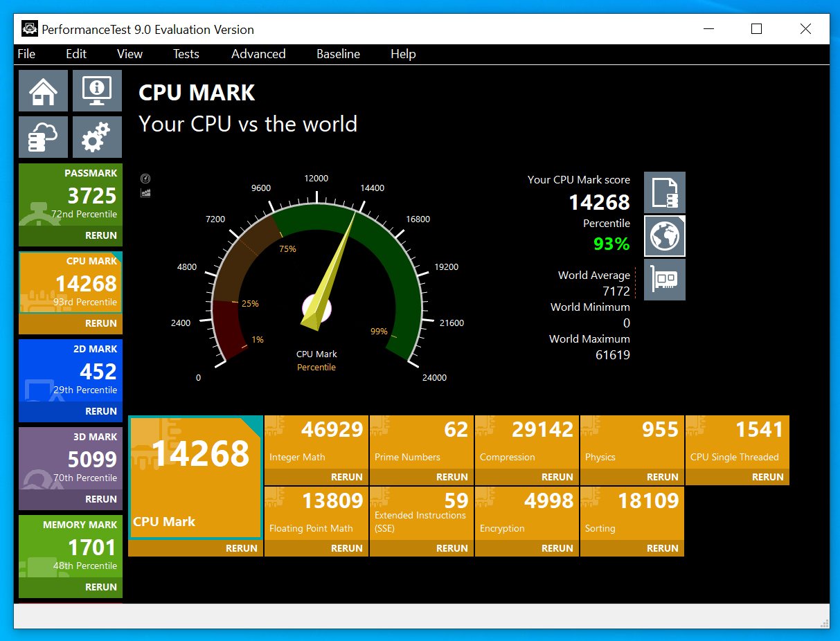Screen dimensions: 840x641
Task: Rerun the Physics test
Action: point(663,477)
